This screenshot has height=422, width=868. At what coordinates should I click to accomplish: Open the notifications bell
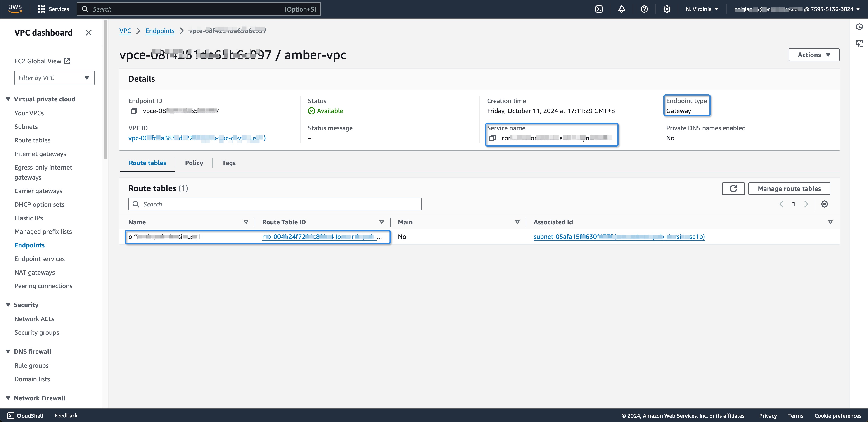pos(621,9)
